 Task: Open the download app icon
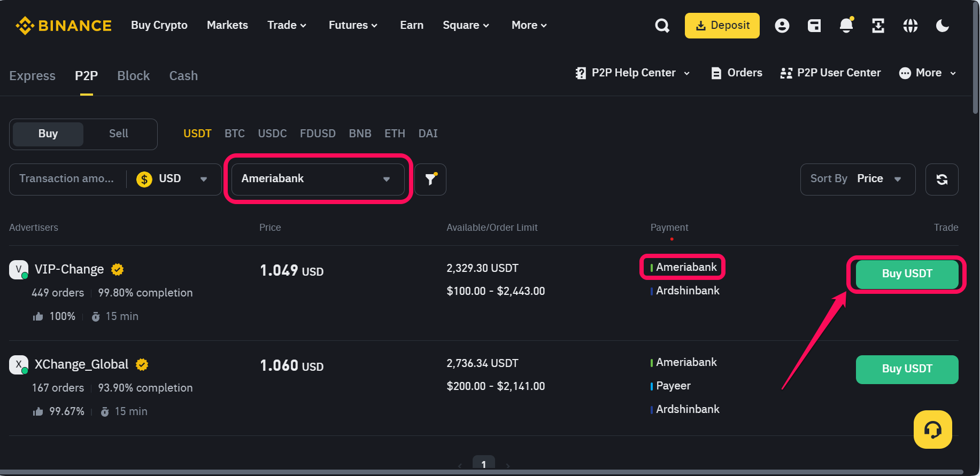[x=878, y=26]
